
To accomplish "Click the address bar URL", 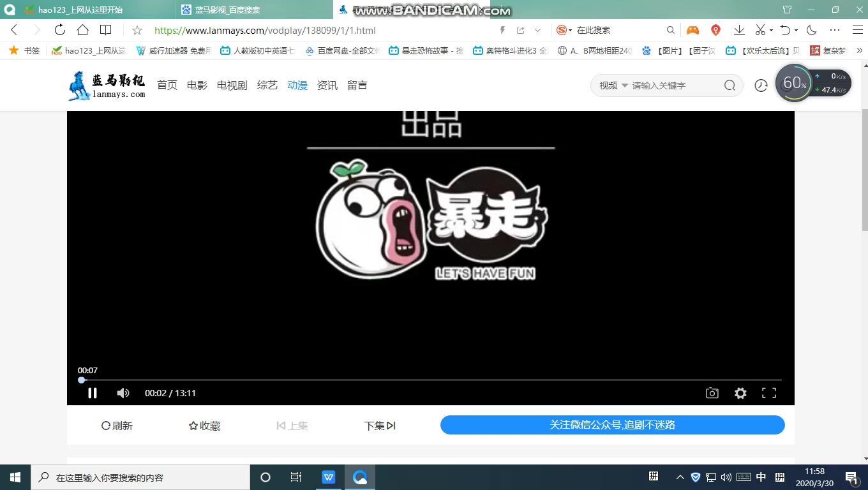I will [265, 30].
